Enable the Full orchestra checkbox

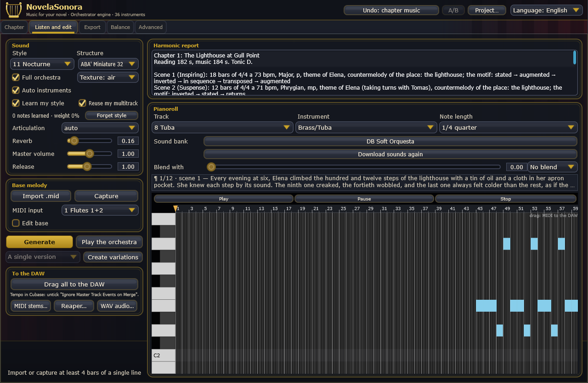[16, 77]
